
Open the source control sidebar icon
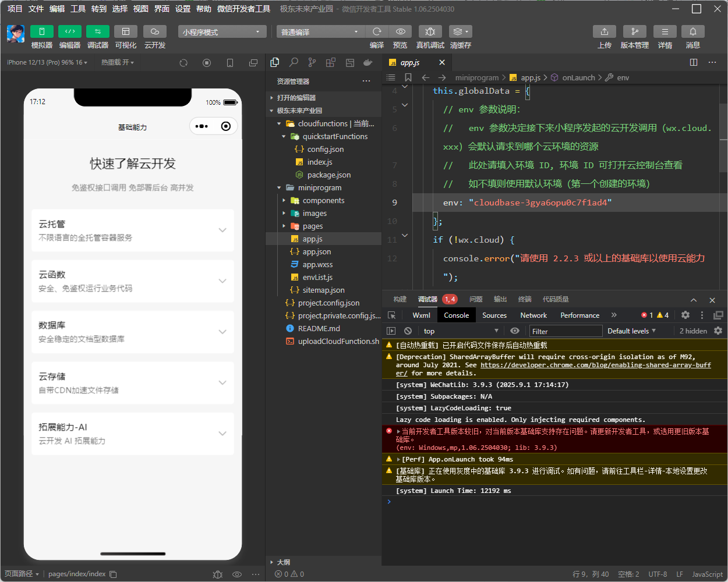(x=312, y=62)
